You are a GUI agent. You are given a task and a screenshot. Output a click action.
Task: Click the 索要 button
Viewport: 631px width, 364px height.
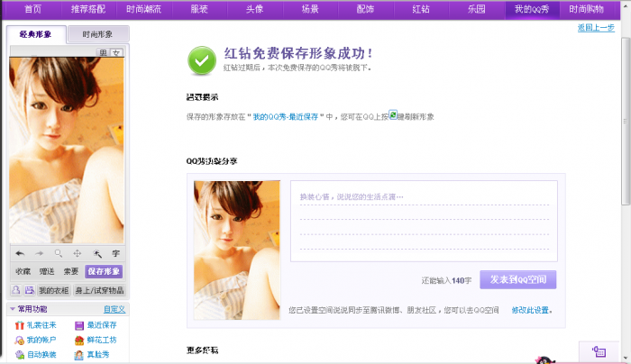point(71,271)
